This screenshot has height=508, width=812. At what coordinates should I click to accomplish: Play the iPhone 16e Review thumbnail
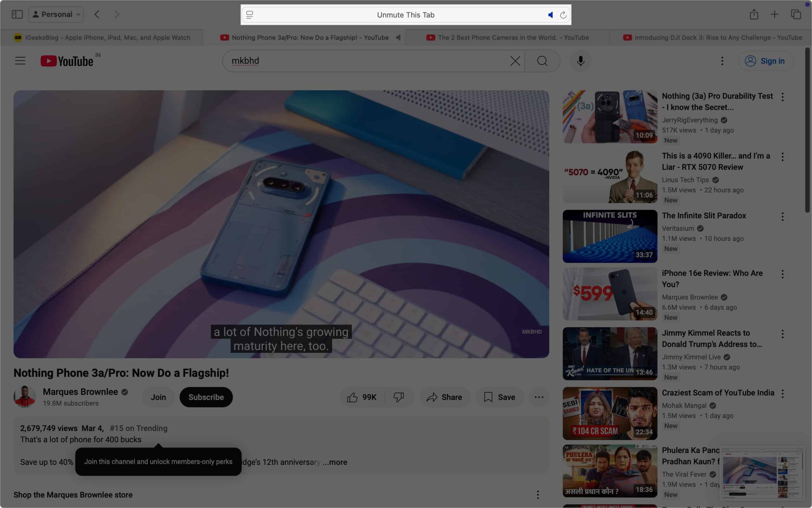click(610, 294)
